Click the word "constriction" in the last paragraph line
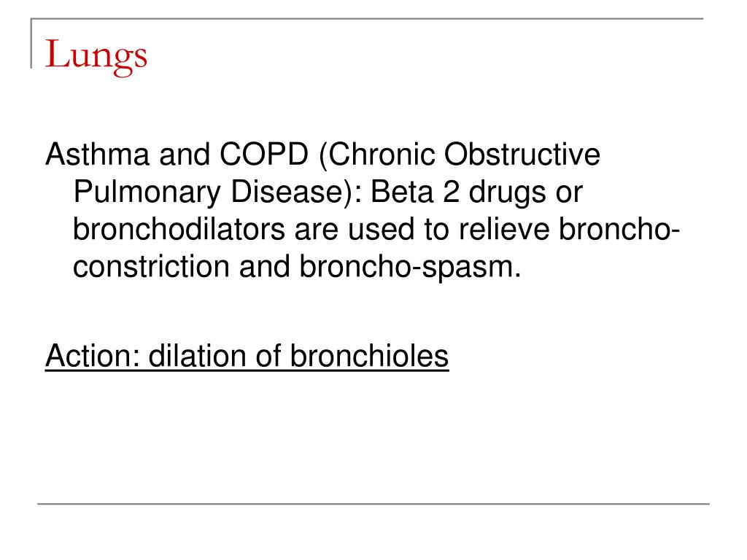Screen dimensions: 747x560 pos(151,265)
